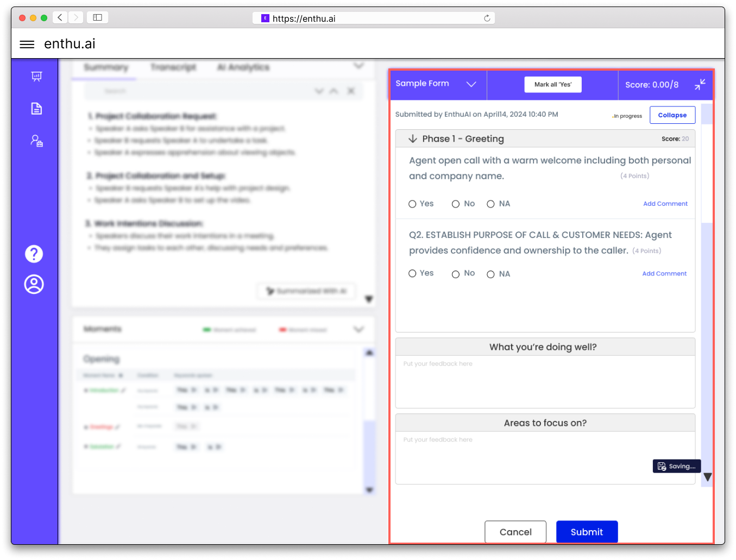Image resolution: width=736 pixels, height=560 pixels.
Task: Open the document sidebar icon
Action: point(36,109)
